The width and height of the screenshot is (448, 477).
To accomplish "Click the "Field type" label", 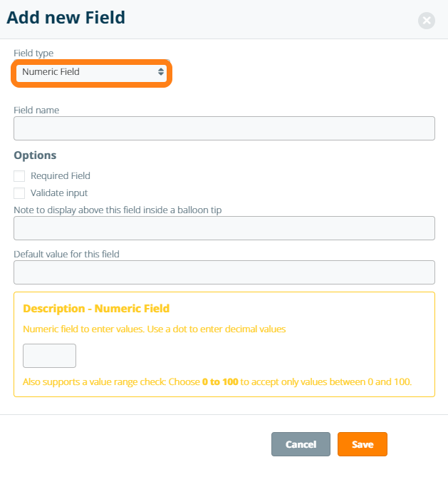I will pos(33,53).
